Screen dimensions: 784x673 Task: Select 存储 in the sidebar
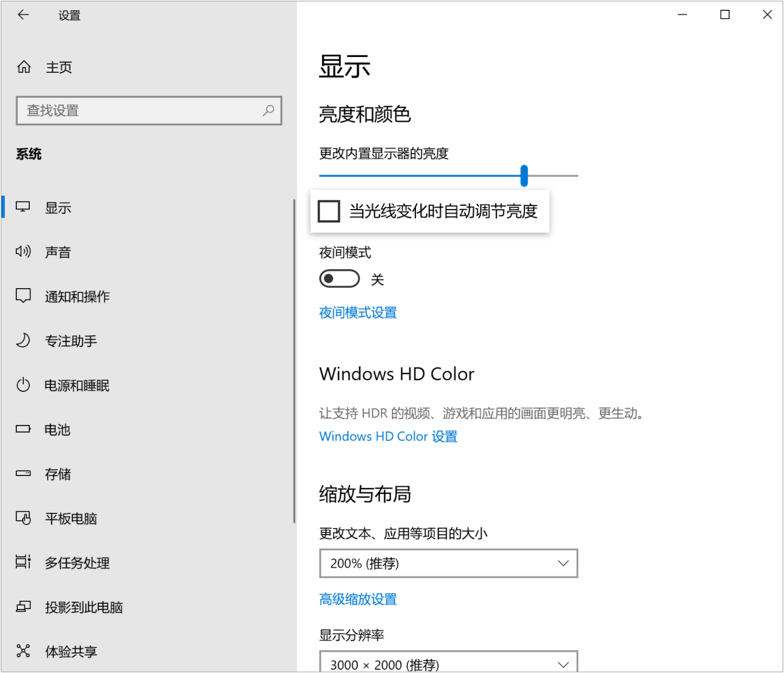[148, 474]
